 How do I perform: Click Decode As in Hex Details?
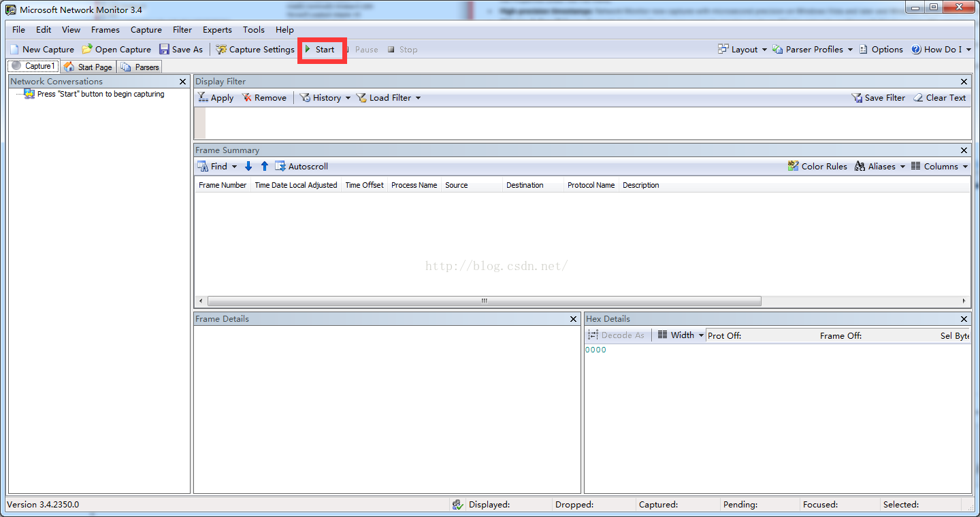point(616,335)
